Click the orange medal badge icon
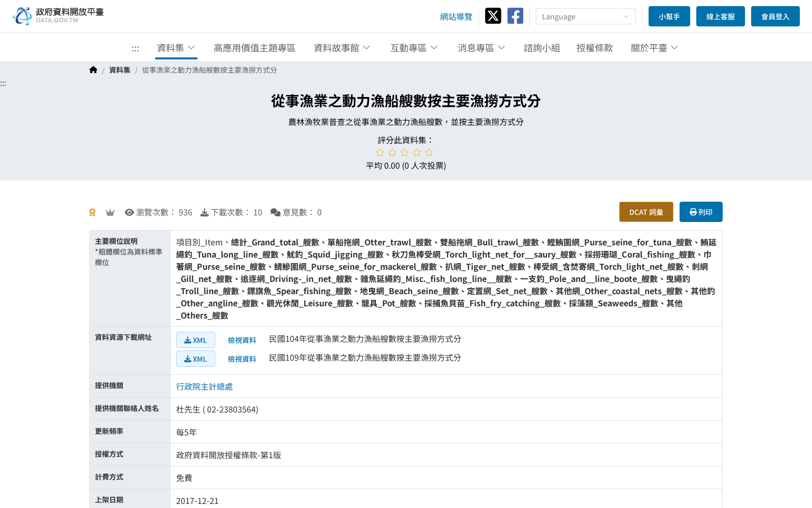The height and width of the screenshot is (508, 812). 92,212
